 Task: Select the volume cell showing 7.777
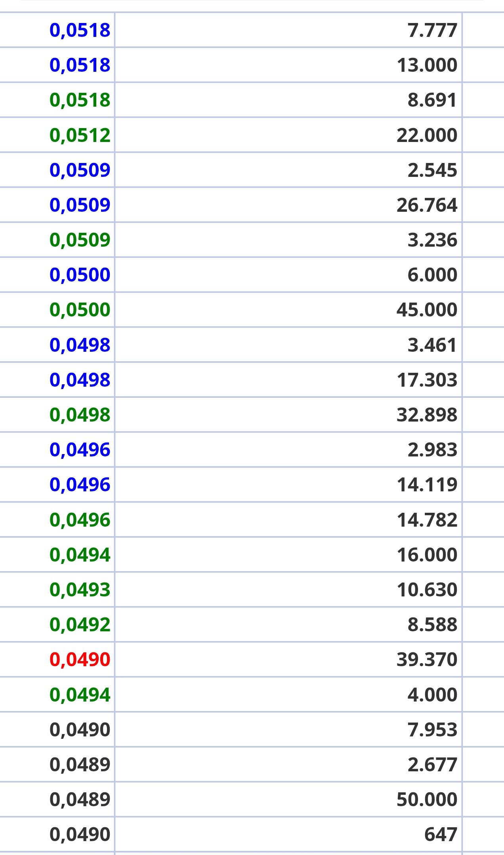pyautogui.click(x=288, y=30)
